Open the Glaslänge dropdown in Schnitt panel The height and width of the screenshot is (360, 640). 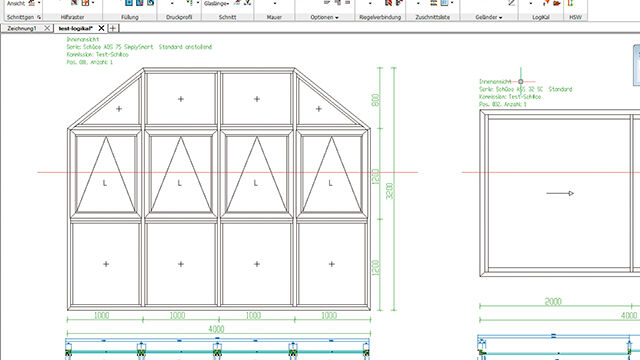216,3
